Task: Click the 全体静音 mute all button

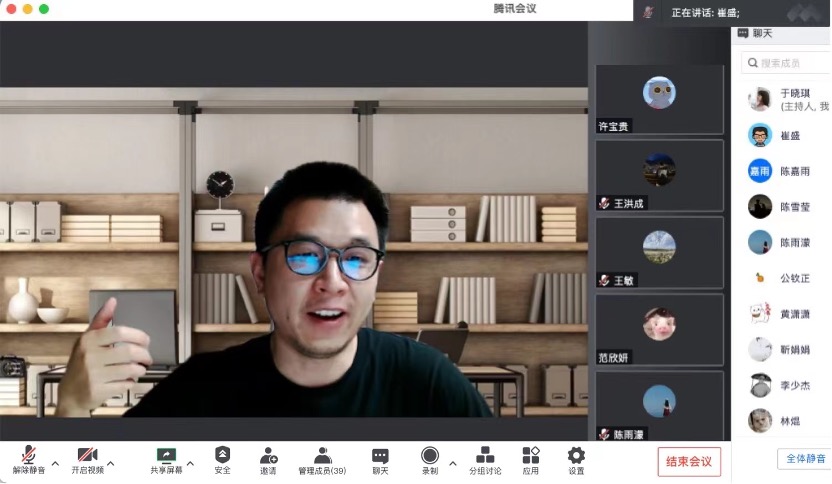Action: (804, 459)
